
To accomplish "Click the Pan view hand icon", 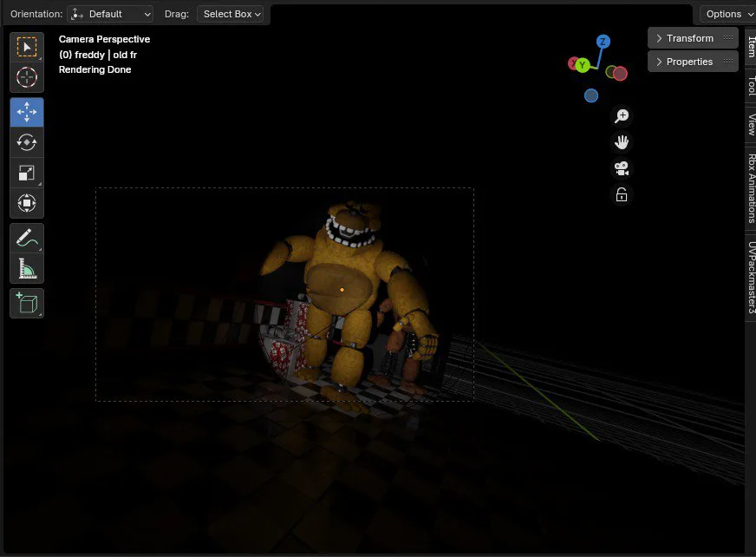I will point(622,142).
